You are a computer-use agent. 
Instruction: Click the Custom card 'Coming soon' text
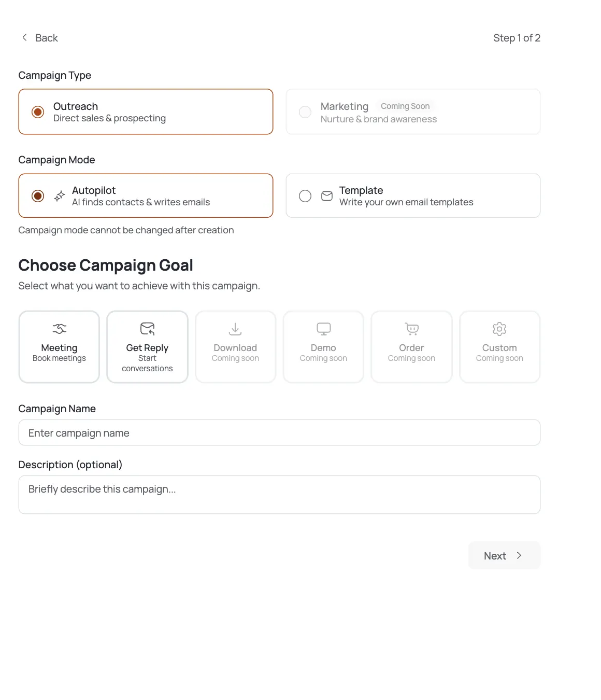click(499, 358)
